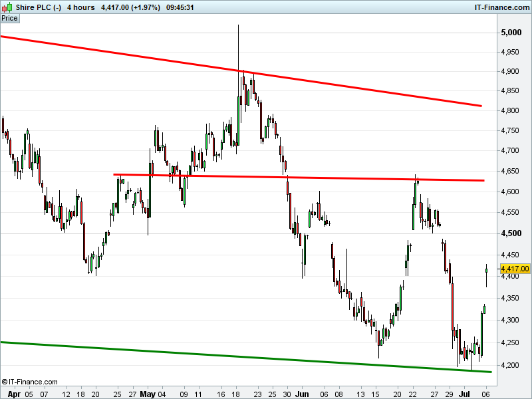Screen dimensions: 532x399
Task: Click the bold 4,500 price axis label
Action: pos(511,233)
